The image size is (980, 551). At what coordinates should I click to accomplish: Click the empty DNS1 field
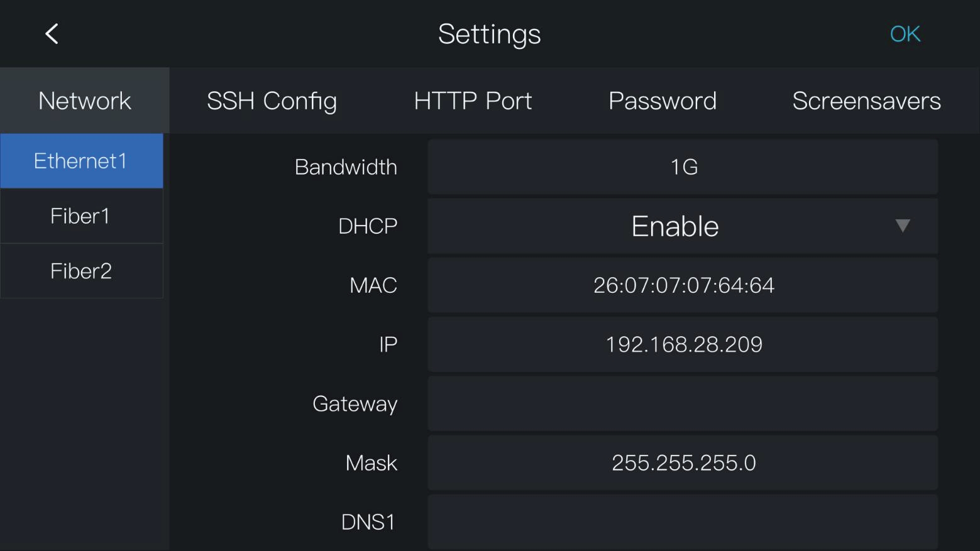[683, 522]
